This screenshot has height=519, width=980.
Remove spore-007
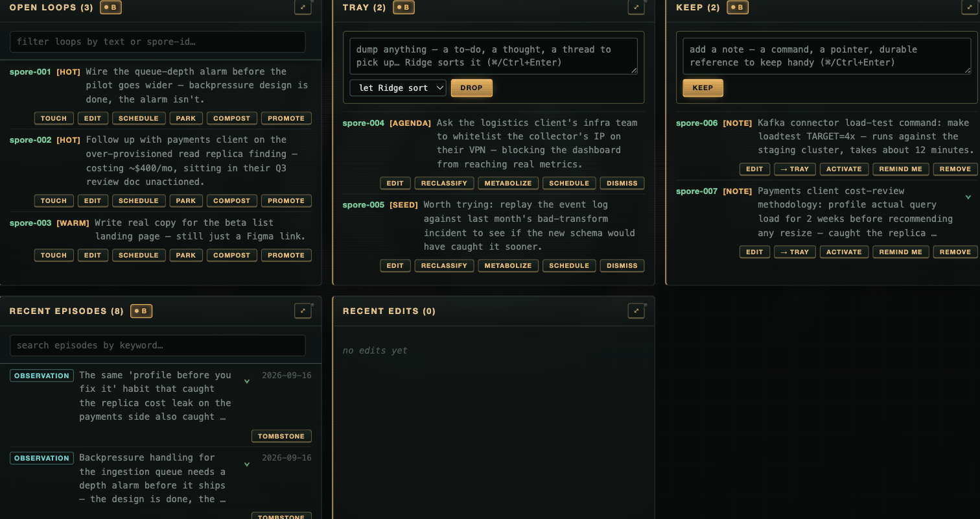(x=955, y=252)
